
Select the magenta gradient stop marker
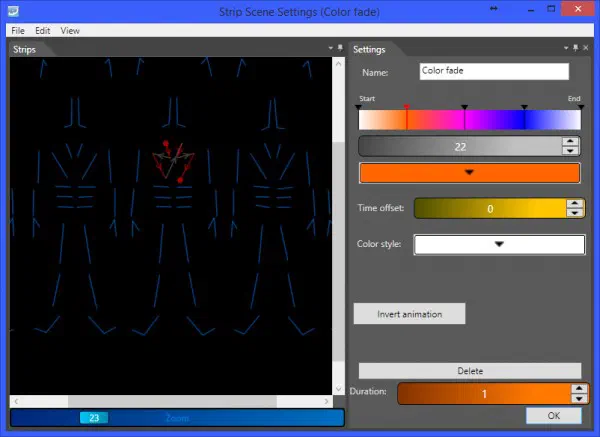tap(464, 107)
